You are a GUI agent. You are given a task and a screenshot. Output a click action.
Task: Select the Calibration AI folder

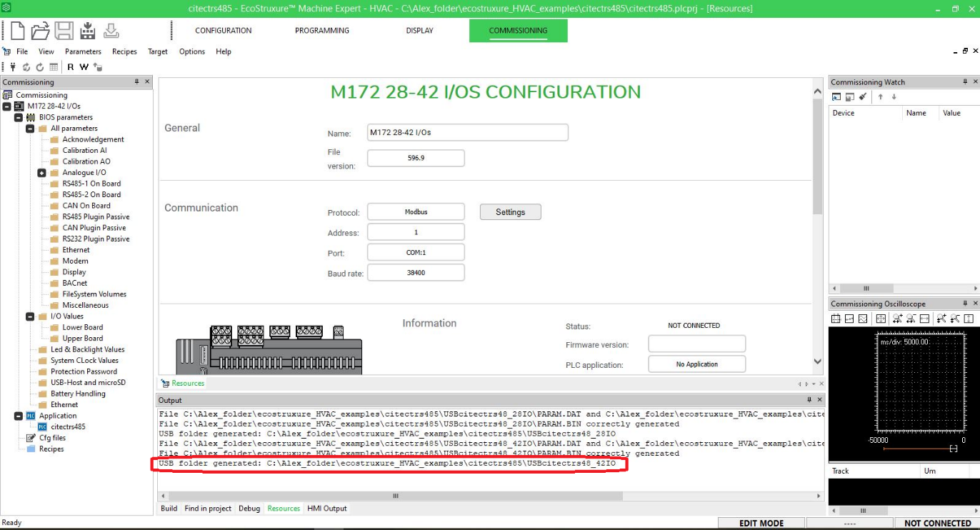coord(84,151)
